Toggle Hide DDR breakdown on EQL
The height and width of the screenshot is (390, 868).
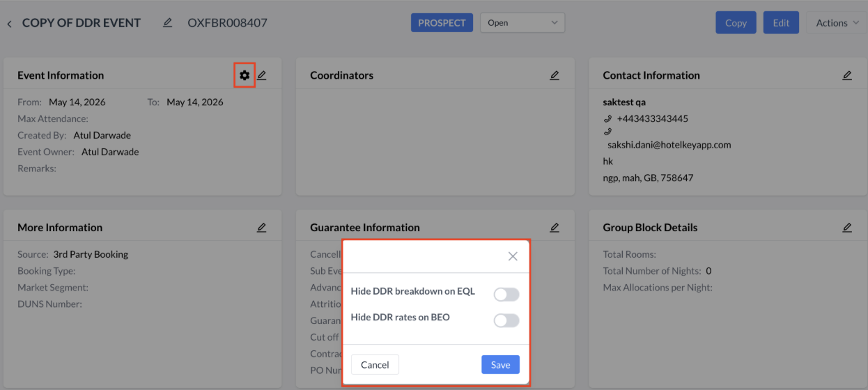pyautogui.click(x=506, y=295)
